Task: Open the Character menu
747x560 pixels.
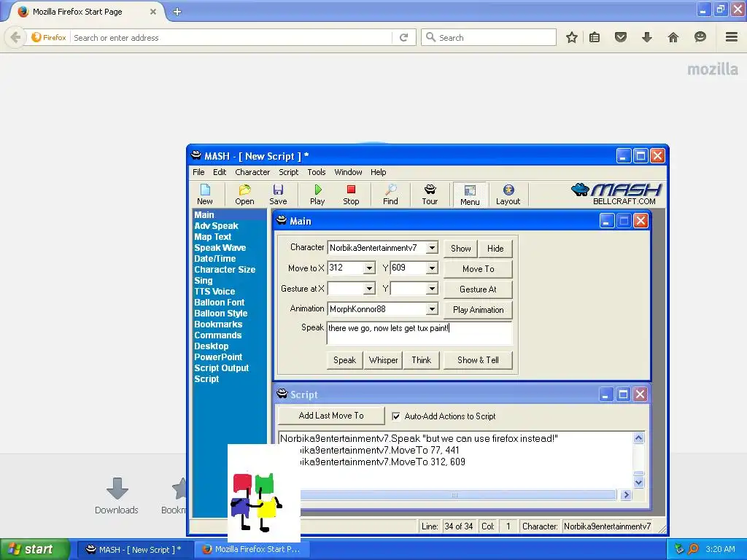Action: (252, 172)
